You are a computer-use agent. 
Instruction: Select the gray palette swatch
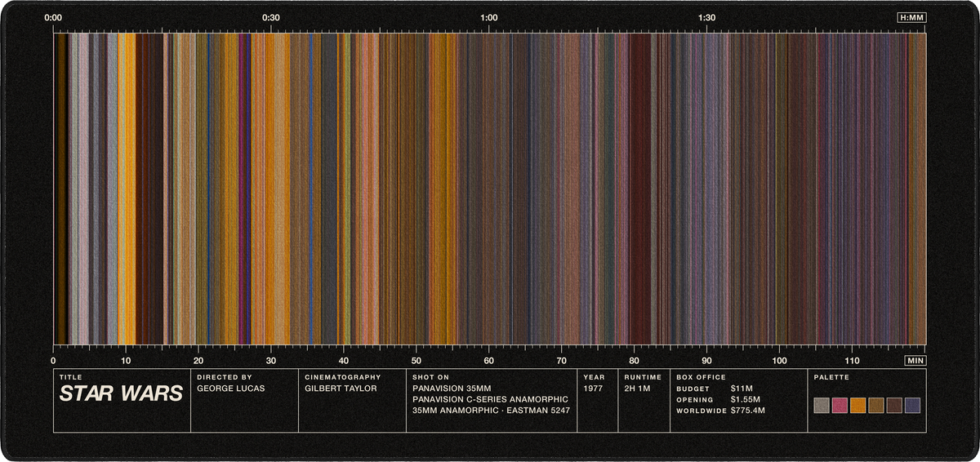[822, 406]
